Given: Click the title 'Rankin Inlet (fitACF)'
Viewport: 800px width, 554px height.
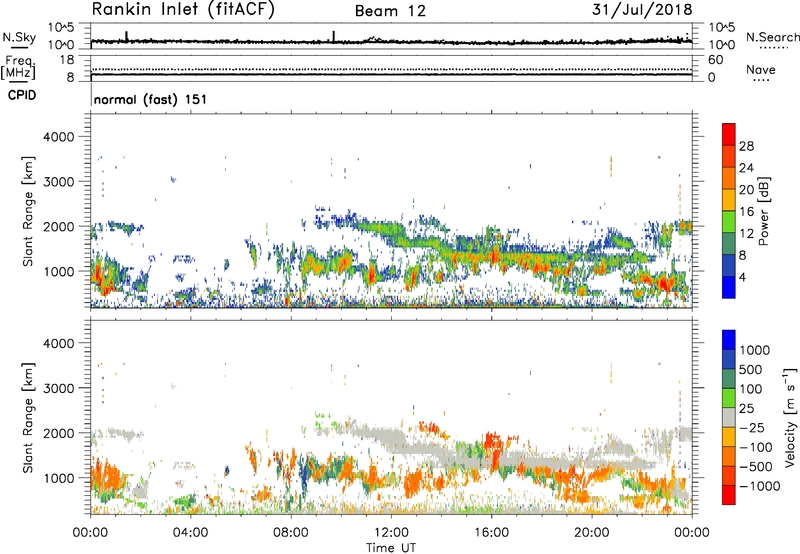Looking at the screenshot, I should pyautogui.click(x=183, y=9).
